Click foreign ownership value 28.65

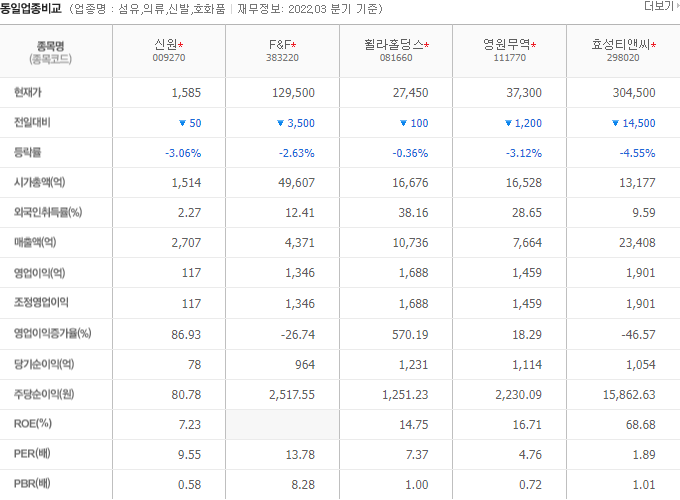click(527, 213)
